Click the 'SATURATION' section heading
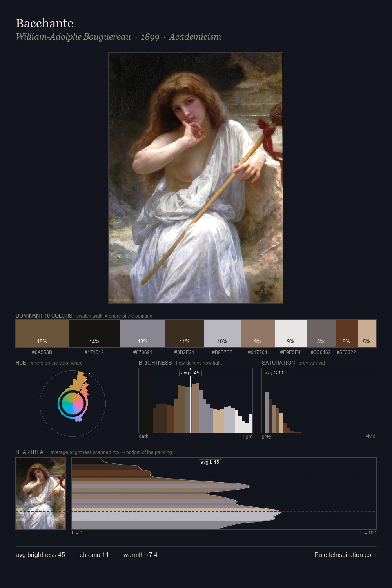 (278, 363)
